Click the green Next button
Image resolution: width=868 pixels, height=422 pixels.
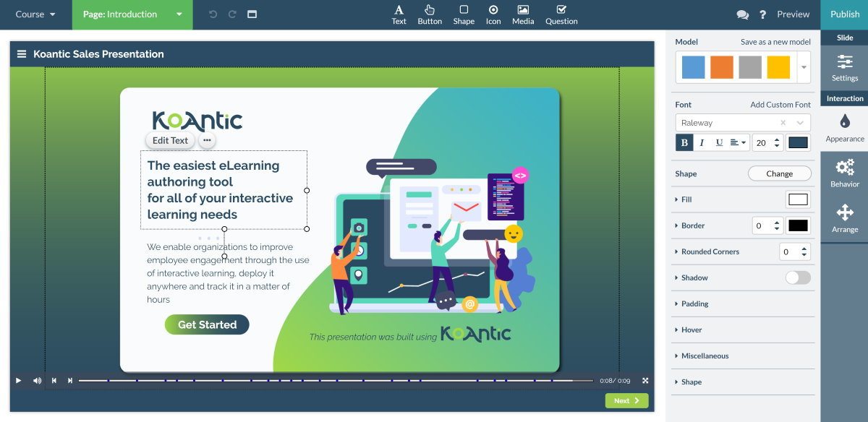click(626, 400)
